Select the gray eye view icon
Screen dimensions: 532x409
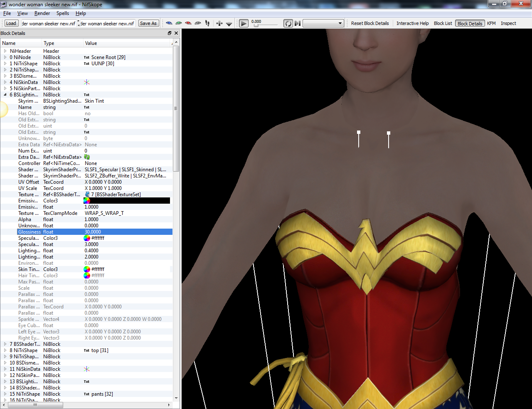[x=198, y=23]
